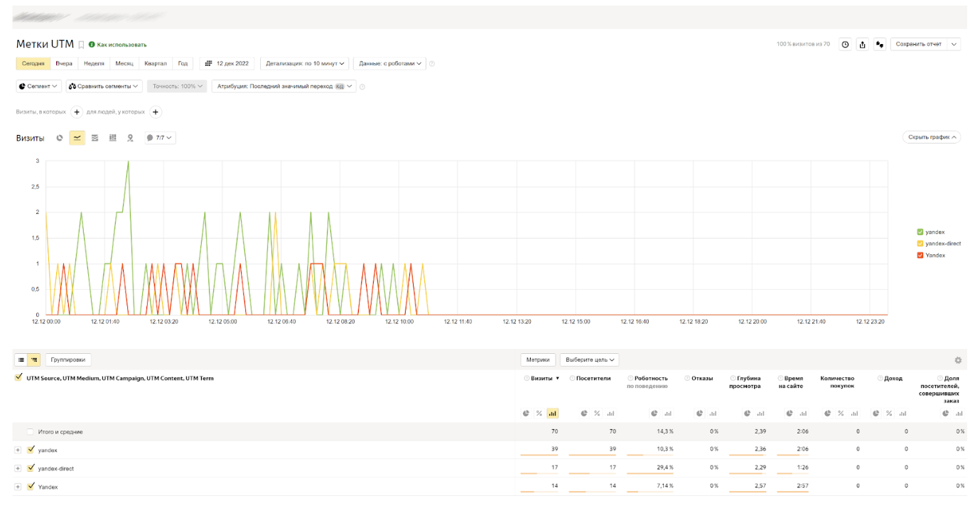Switch chart to pie chart view
Viewport: 980px width, 513px height.
60,138
